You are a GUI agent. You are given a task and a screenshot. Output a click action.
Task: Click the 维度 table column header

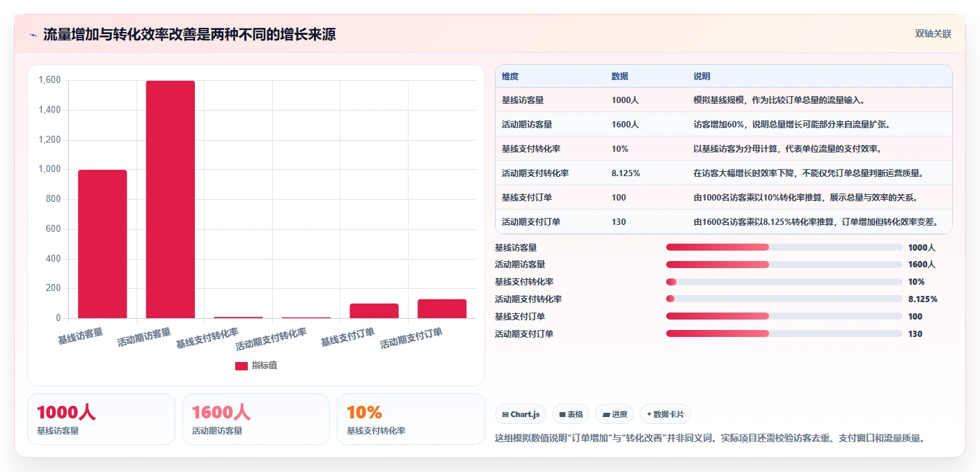coord(510,77)
